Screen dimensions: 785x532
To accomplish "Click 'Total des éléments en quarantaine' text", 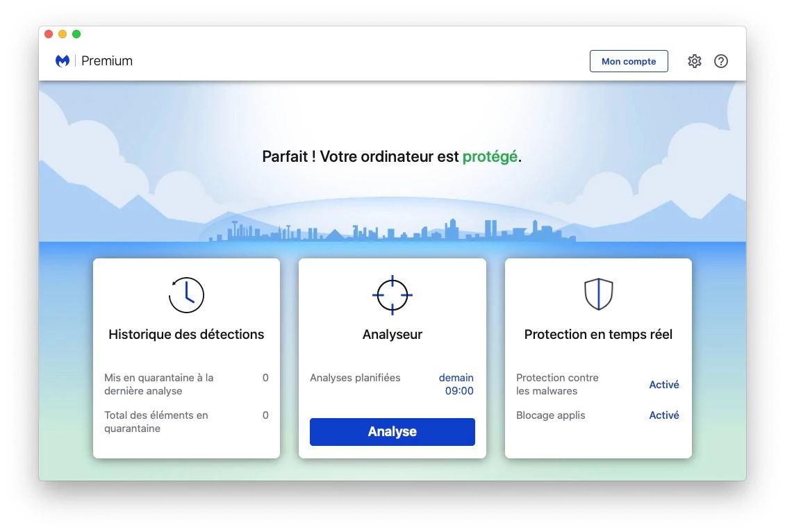I will [x=156, y=422].
